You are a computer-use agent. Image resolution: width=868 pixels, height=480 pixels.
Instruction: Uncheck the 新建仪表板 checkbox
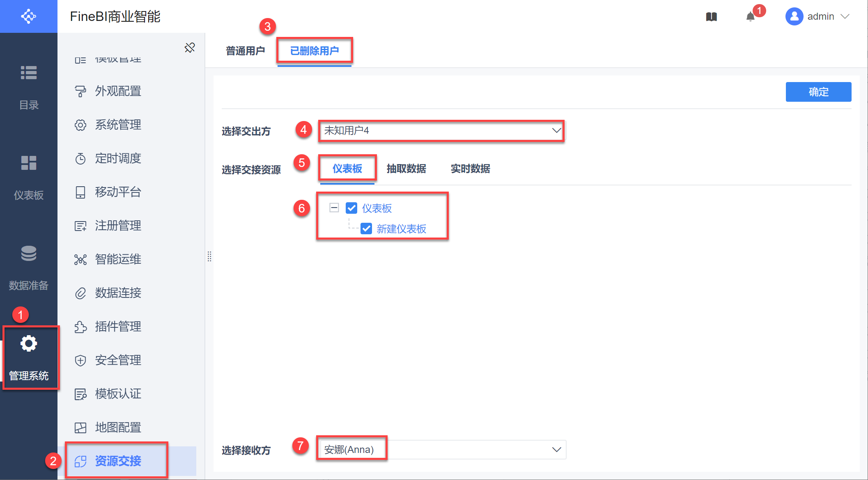pyautogui.click(x=366, y=229)
